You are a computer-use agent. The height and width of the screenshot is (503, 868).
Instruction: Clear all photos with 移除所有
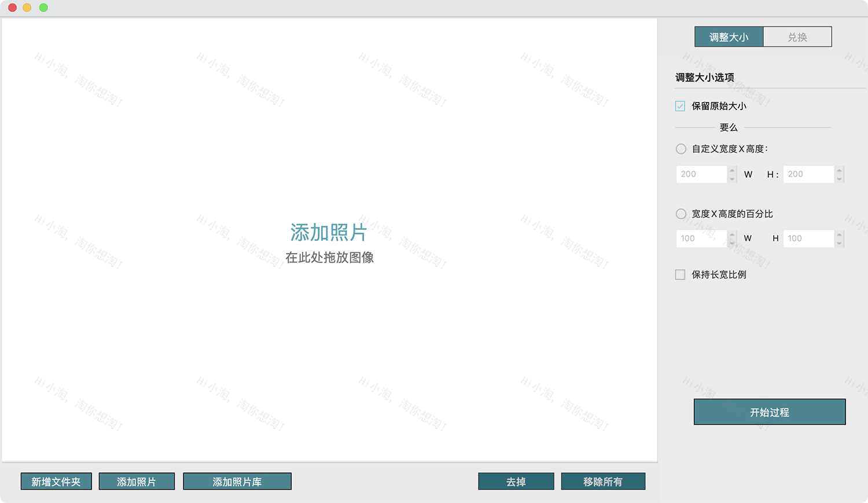click(x=603, y=481)
